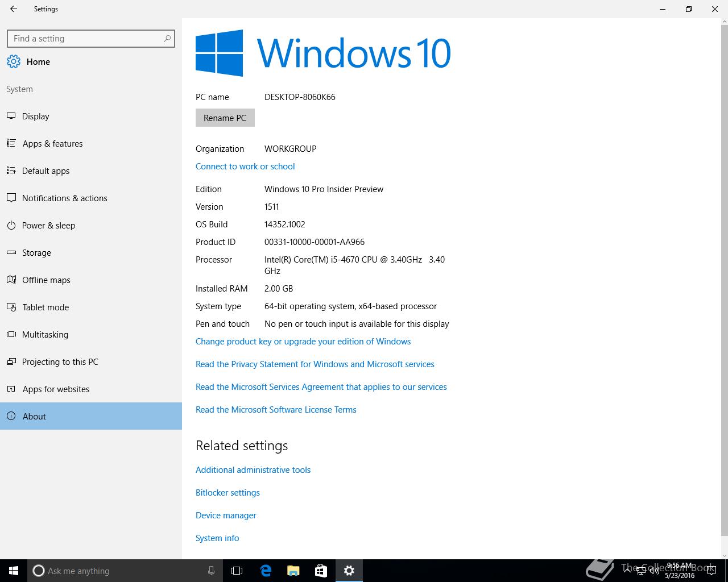This screenshot has height=582, width=728.
Task: Click Connect to work or school
Action: coord(245,167)
